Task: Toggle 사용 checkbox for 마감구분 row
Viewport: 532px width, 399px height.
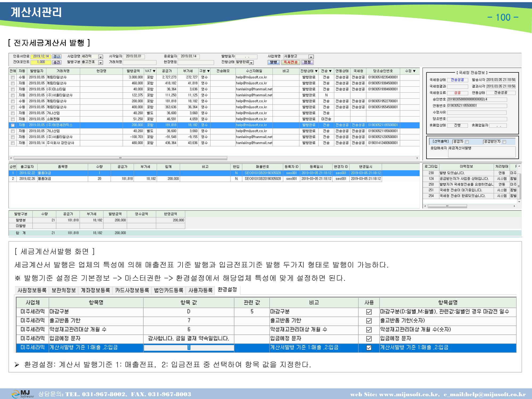Action: (369, 312)
